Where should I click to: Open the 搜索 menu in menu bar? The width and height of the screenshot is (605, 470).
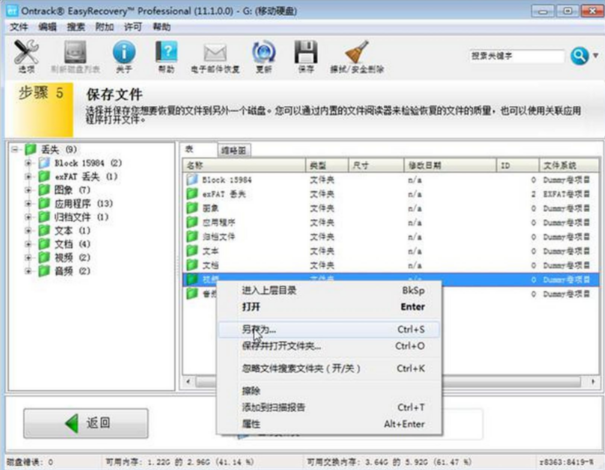(75, 26)
